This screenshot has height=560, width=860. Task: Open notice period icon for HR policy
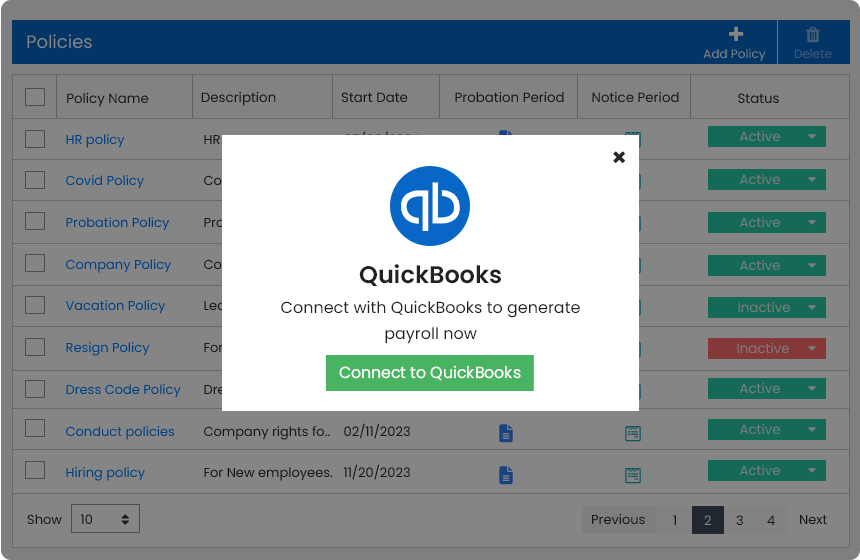click(x=633, y=133)
